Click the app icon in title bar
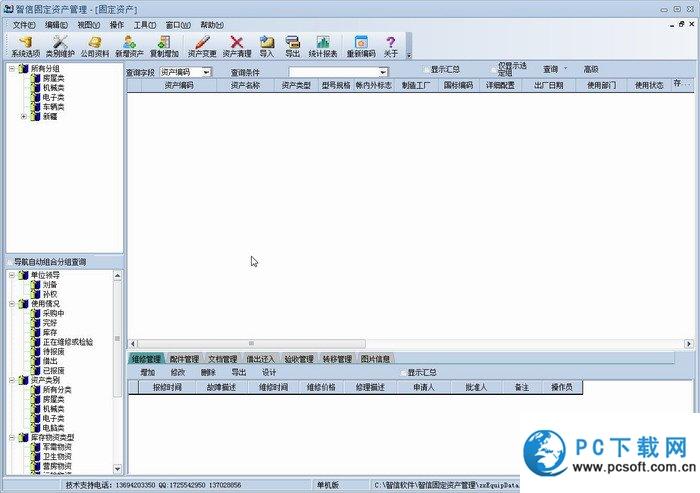Image resolution: width=700 pixels, height=493 pixels. coord(8,8)
